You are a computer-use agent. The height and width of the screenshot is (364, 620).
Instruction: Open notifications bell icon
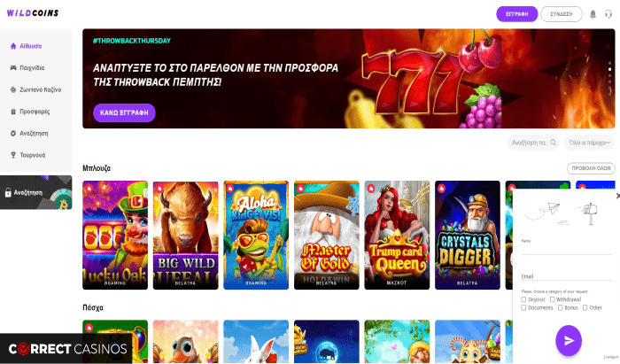593,14
